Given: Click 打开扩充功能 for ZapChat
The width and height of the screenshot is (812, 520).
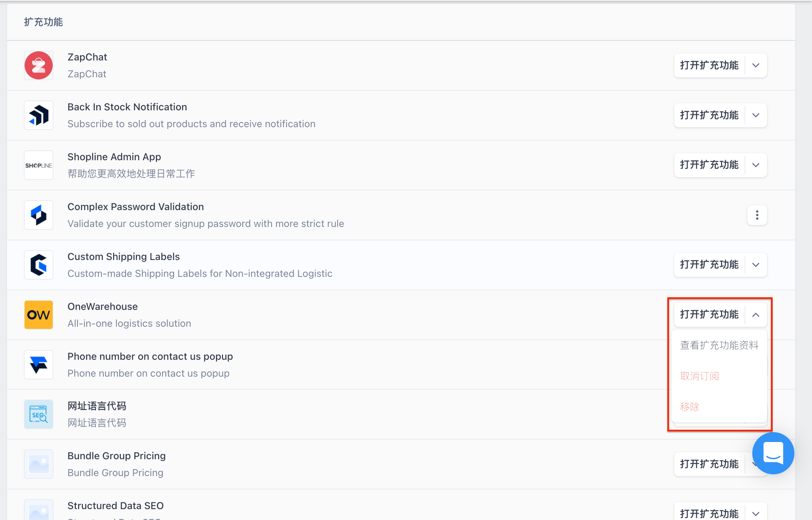Looking at the screenshot, I should point(709,65).
